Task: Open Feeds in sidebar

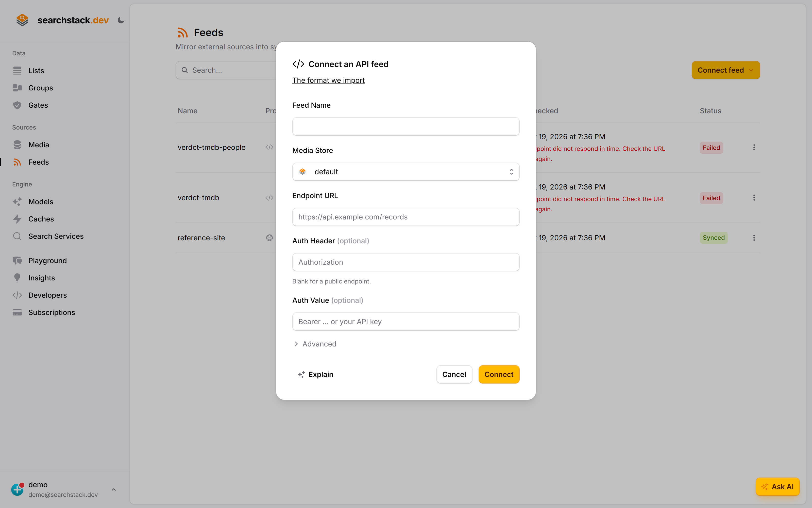Action: [x=39, y=162]
